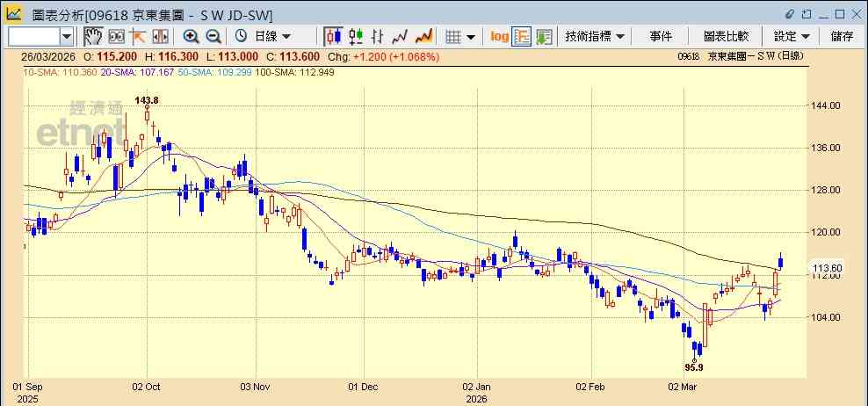Switch to line chart icon
Viewport: 868px width, 406px height.
coord(400,37)
